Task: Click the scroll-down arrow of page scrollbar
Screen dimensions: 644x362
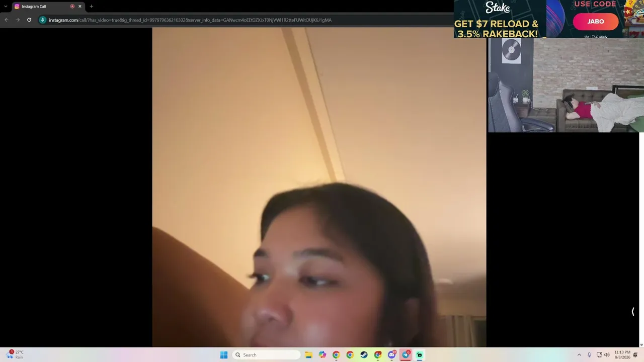Action: click(641, 345)
